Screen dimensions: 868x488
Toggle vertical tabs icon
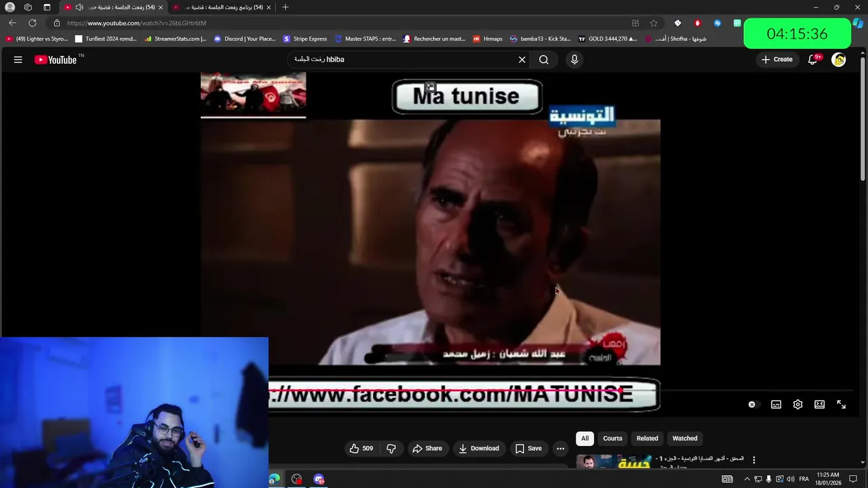point(47,7)
